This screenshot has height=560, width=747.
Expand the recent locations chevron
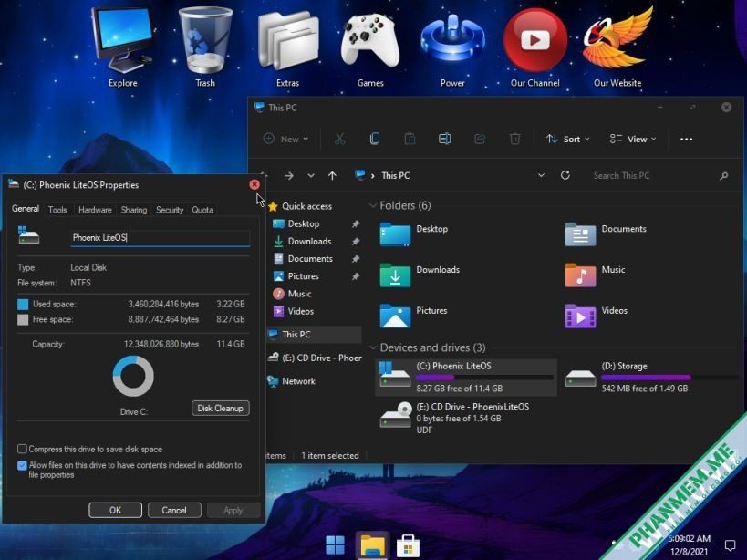pyautogui.click(x=311, y=176)
